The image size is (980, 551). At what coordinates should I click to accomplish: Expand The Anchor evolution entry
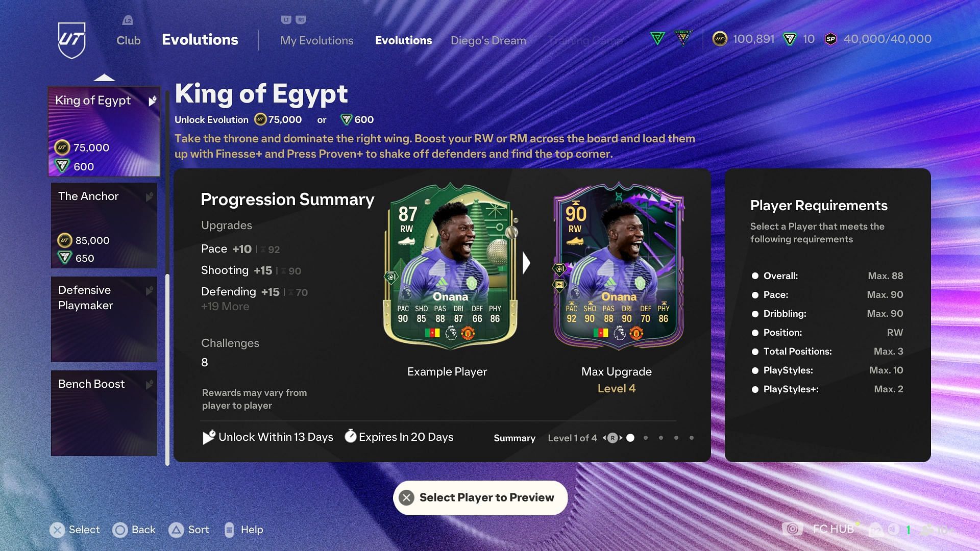[x=104, y=226]
